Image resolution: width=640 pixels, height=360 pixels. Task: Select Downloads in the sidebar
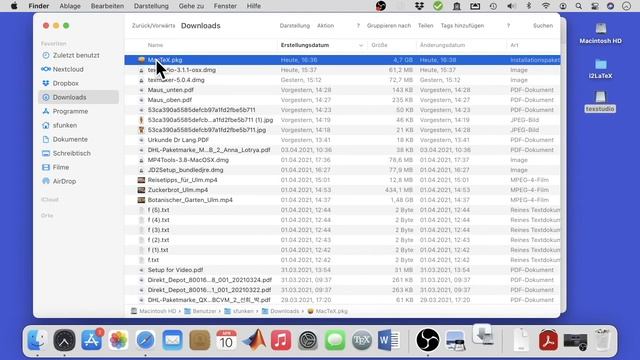coord(78,97)
